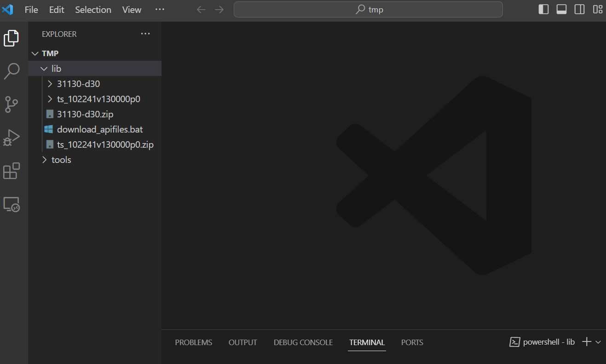606x364 pixels.
Task: Click the EXPLORER panel title
Action: pyautogui.click(x=59, y=34)
